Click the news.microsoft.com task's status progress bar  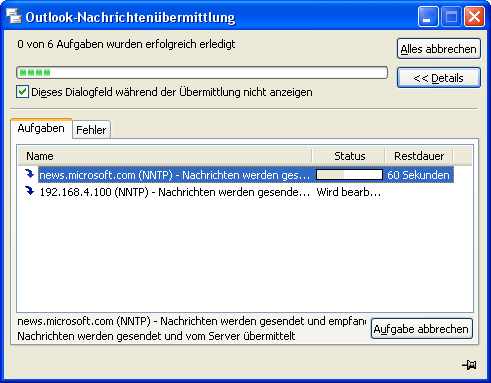click(x=349, y=175)
